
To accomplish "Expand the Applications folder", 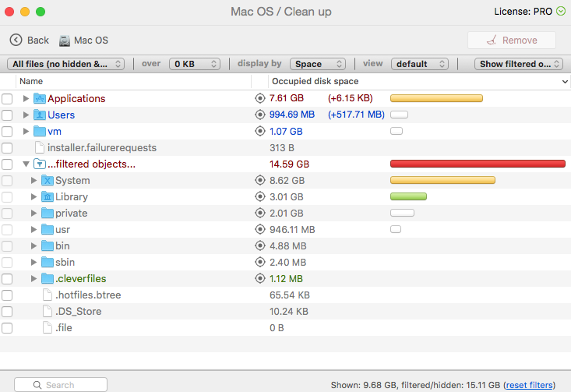I will (26, 98).
